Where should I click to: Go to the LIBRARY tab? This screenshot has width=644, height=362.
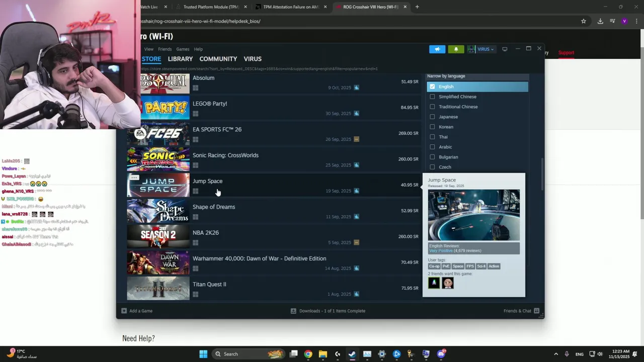(180, 59)
